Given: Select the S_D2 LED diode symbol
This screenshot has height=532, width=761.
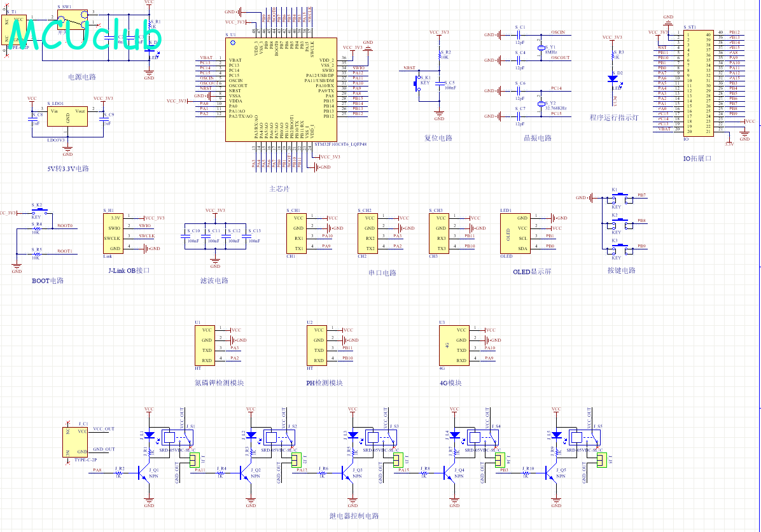Looking at the screenshot, I should pyautogui.click(x=613, y=79).
